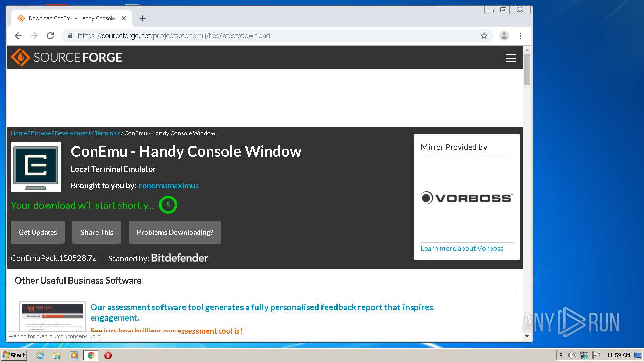The image size is (644, 362).
Task: Click the Share This button
Action: tap(97, 232)
